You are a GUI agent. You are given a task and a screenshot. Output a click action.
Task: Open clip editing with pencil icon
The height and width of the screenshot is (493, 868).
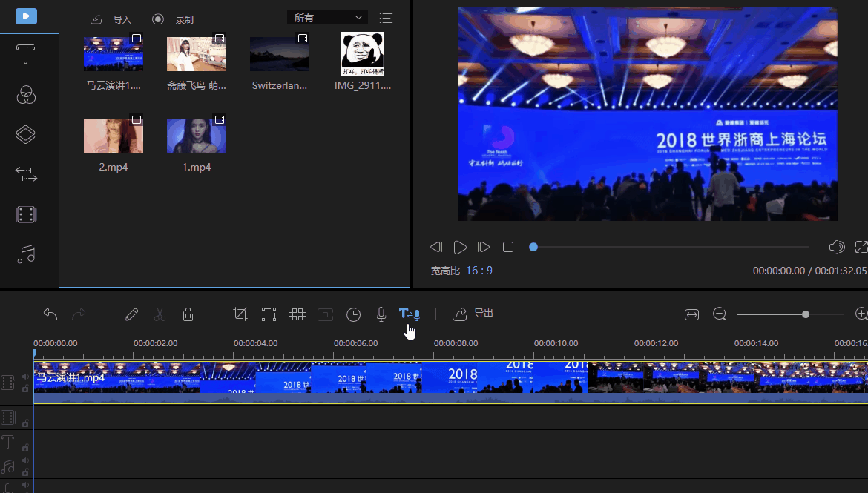click(x=131, y=314)
